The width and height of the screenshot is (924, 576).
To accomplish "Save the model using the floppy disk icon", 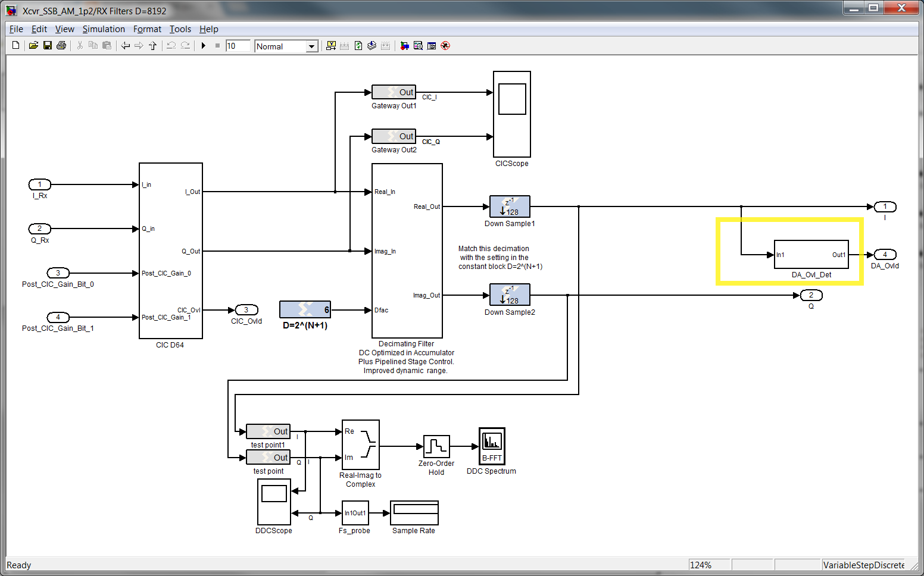I will coord(48,46).
